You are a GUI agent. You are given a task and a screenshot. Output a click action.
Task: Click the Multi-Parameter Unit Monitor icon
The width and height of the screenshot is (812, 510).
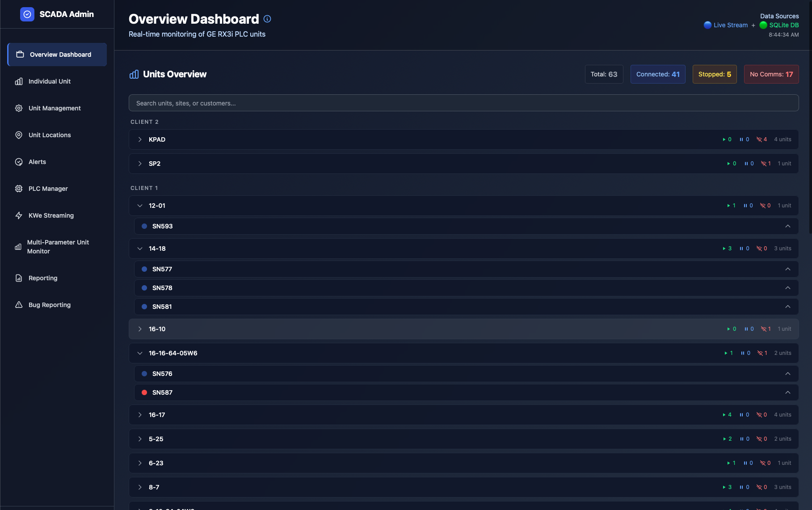(x=18, y=247)
